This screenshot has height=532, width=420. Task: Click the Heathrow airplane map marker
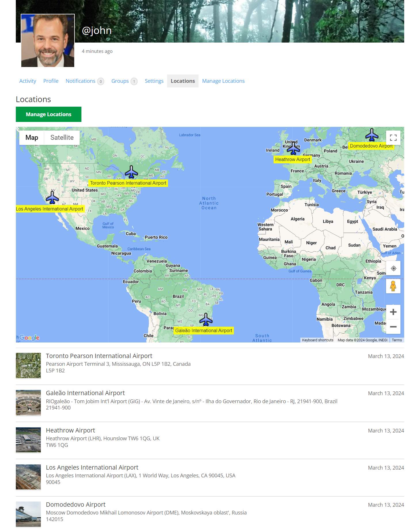(x=293, y=148)
